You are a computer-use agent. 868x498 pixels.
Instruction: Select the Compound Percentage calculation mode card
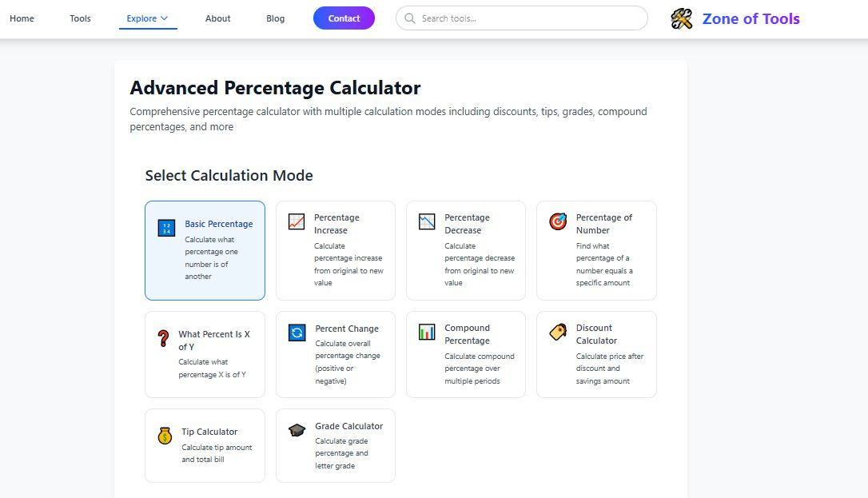pos(466,354)
